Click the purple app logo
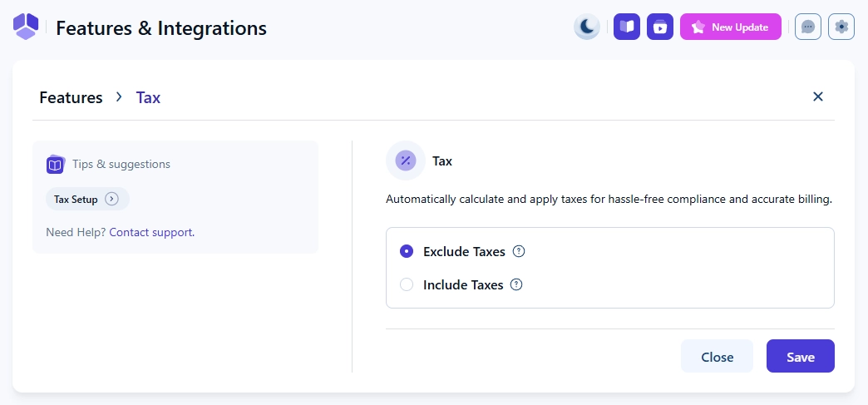Screen dimensions: 868x405 pos(26,27)
